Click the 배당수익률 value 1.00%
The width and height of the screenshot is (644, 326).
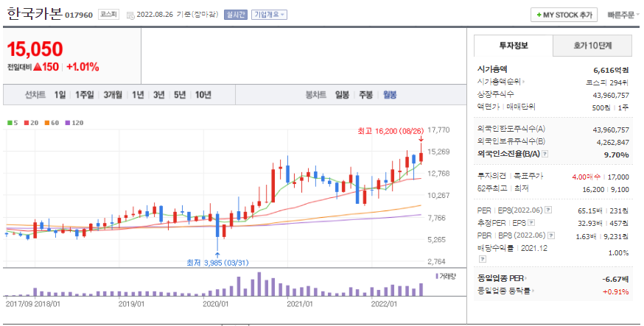618,252
